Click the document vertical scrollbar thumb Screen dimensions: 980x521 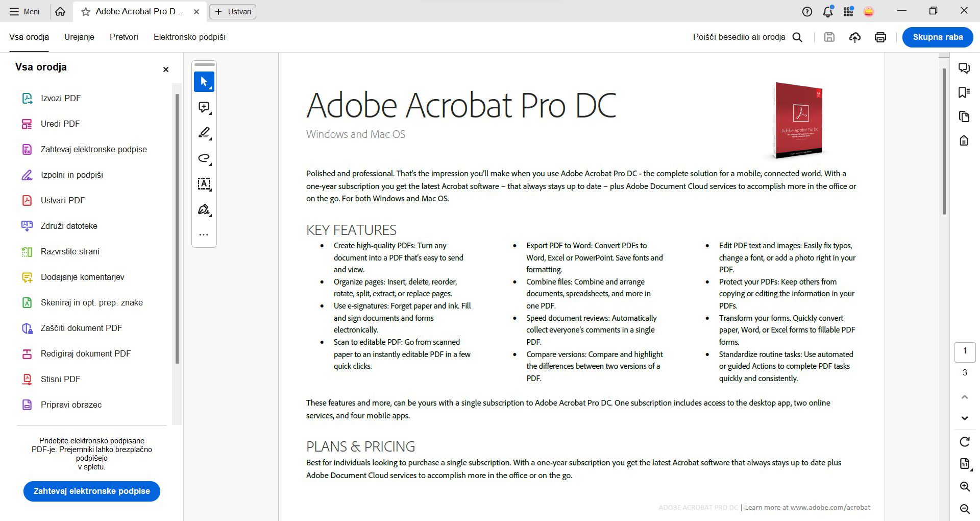[x=944, y=141]
